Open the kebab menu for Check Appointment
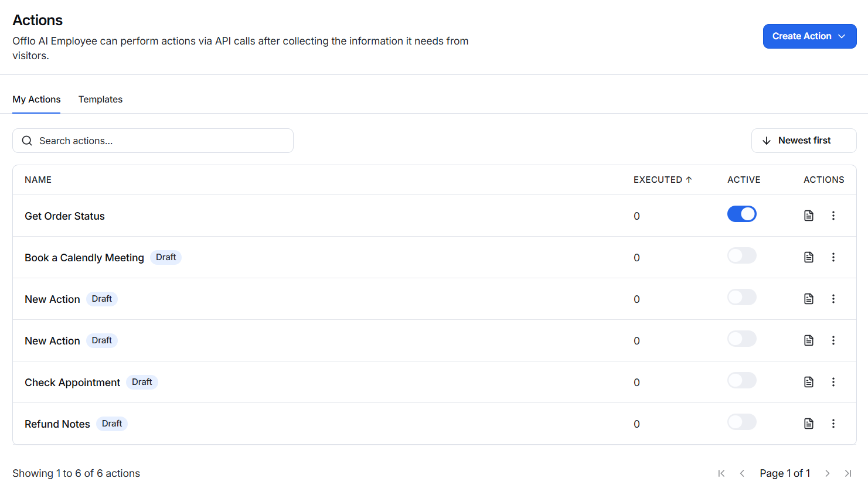 click(833, 382)
